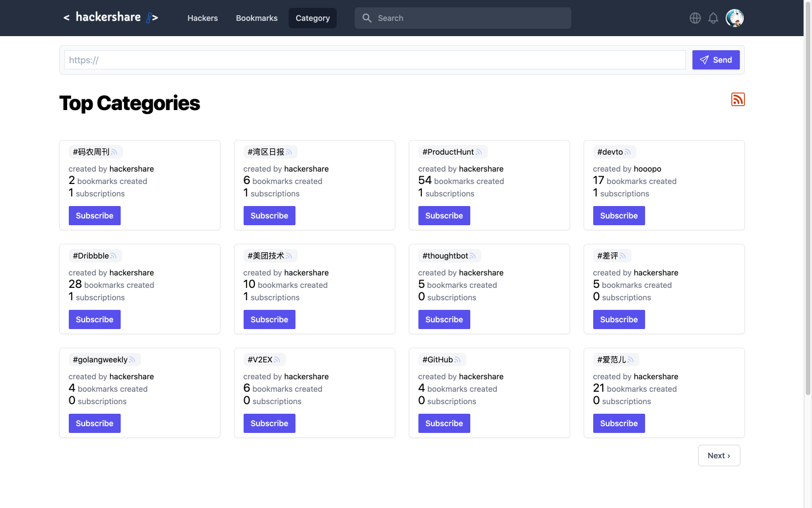
Task: Open the Category page
Action: [x=312, y=17]
